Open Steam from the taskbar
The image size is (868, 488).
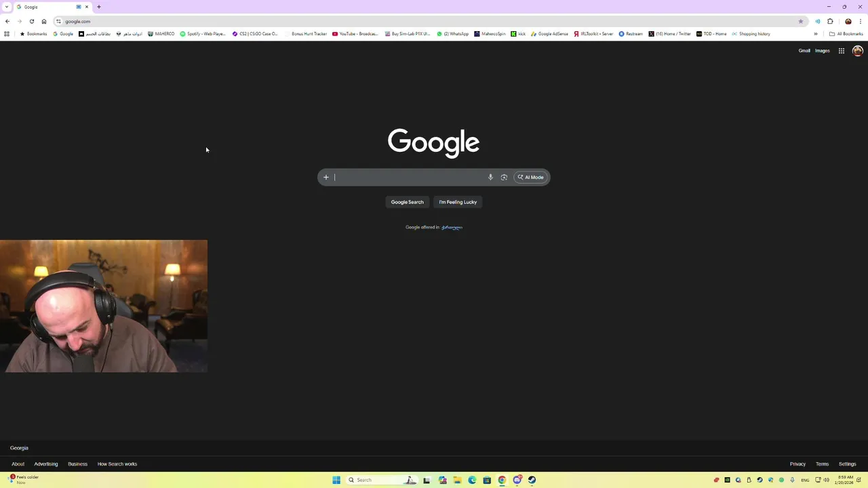pyautogui.click(x=532, y=480)
